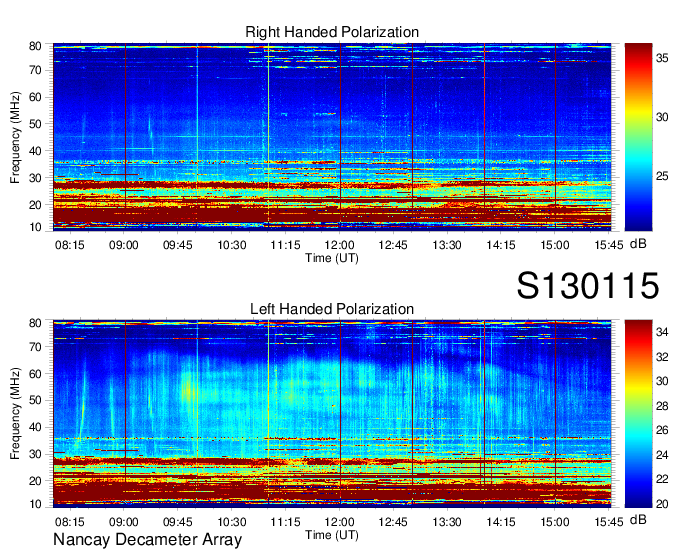Click inside the Right Handed Polarization spectrogram
680x552 pixels.
point(332,137)
